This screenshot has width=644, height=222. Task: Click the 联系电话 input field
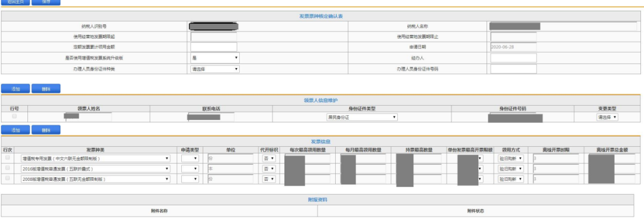210,117
